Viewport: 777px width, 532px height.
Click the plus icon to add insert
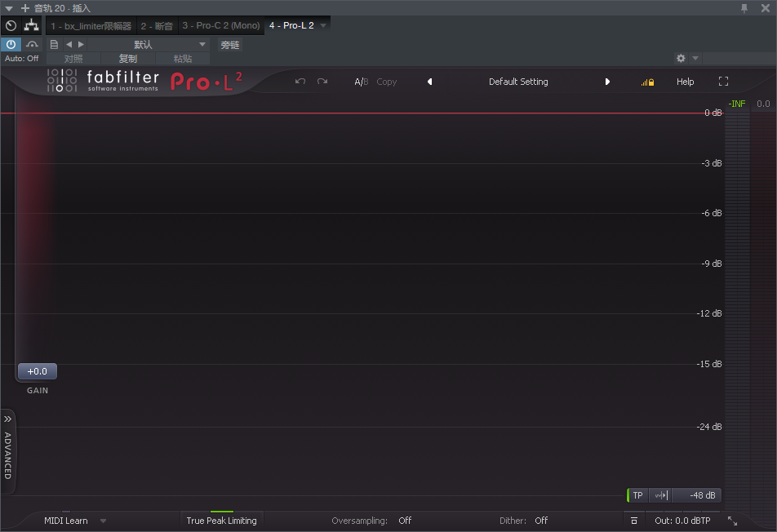point(24,8)
